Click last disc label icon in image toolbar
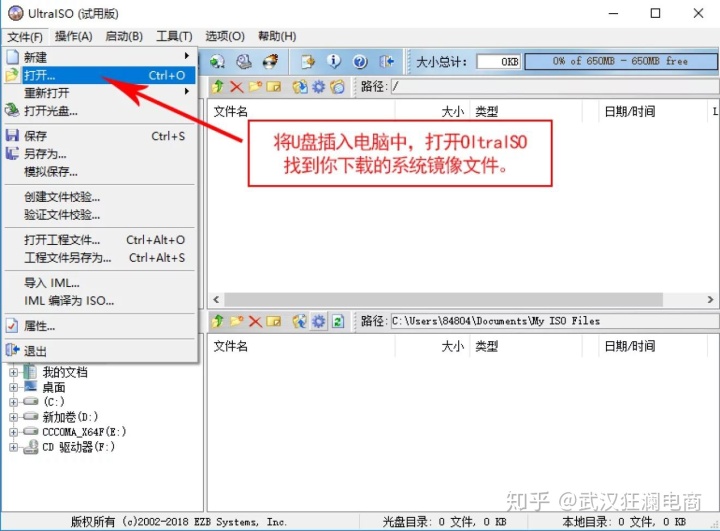 338,86
